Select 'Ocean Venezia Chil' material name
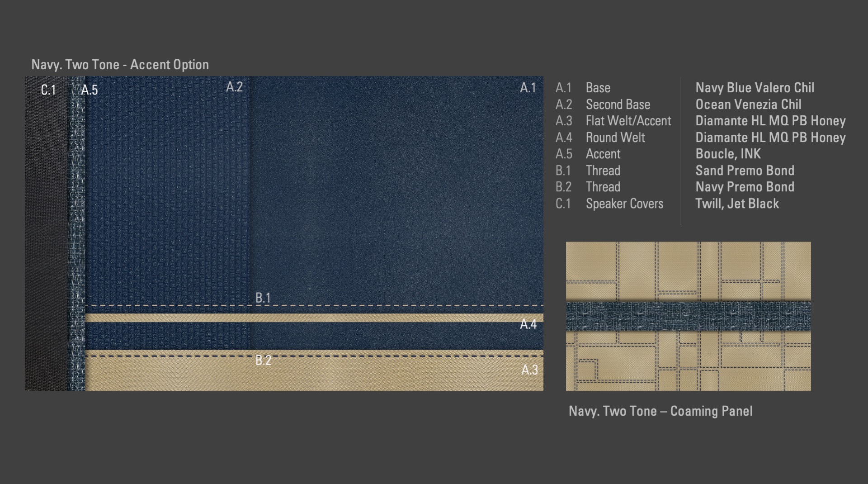 (748, 104)
